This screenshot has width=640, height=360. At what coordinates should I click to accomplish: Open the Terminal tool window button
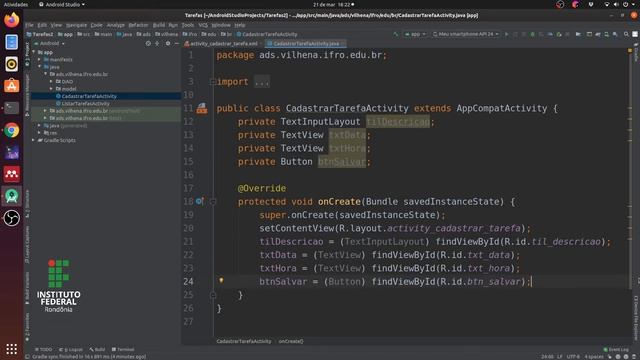(x=123, y=349)
